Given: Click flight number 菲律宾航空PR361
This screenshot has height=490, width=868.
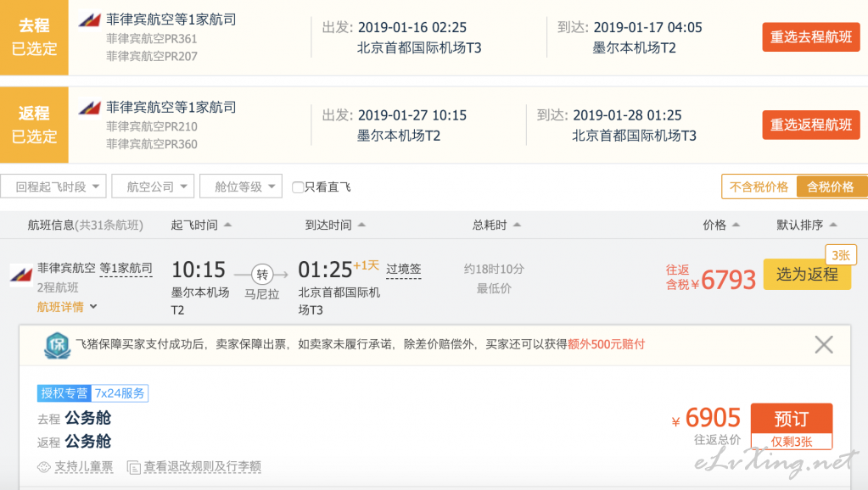Looking at the screenshot, I should coord(152,39).
